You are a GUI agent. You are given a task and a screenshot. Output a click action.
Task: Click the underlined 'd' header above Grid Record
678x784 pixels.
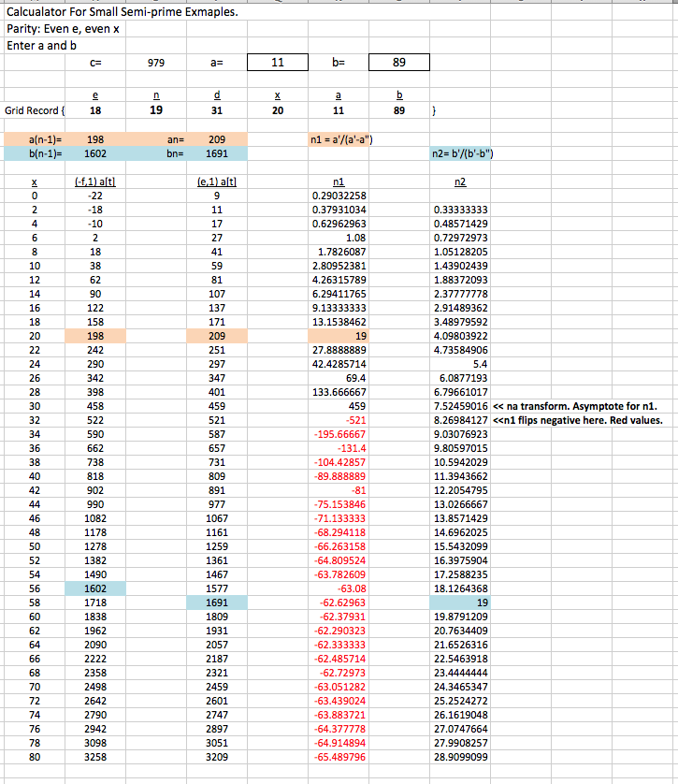217,95
